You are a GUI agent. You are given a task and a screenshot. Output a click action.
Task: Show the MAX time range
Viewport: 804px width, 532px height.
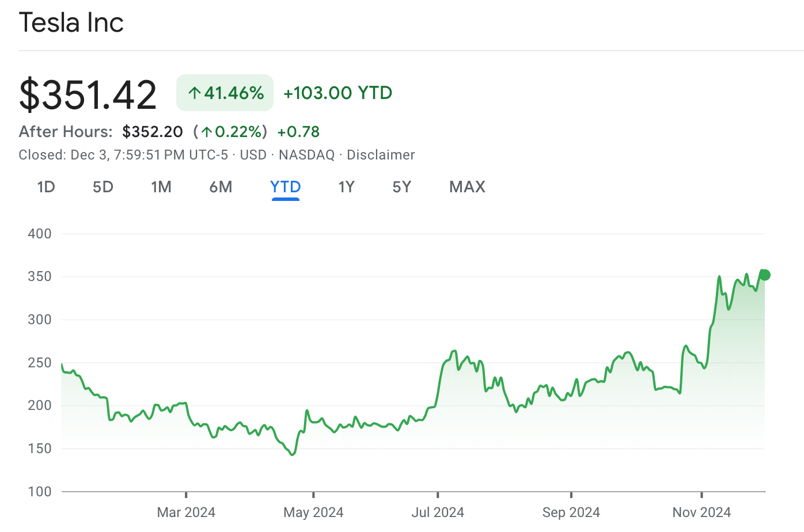(x=468, y=187)
